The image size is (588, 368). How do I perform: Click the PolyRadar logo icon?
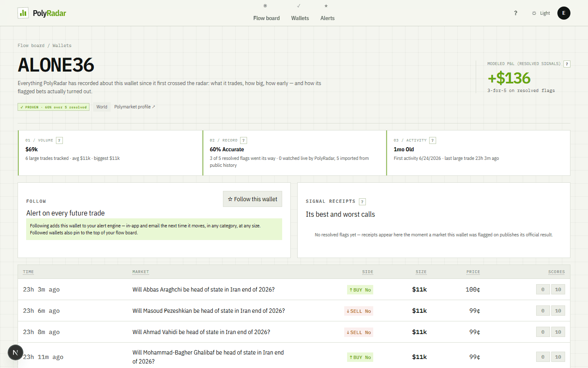[x=23, y=13]
